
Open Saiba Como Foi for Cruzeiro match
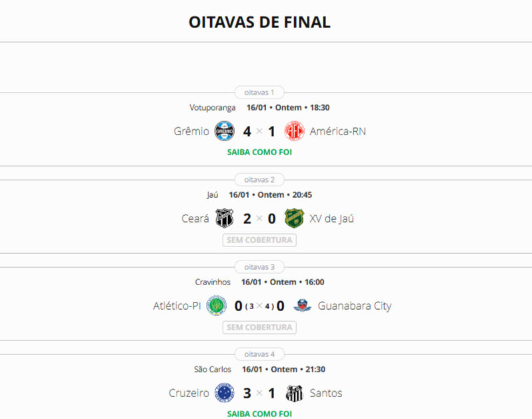coord(259,414)
